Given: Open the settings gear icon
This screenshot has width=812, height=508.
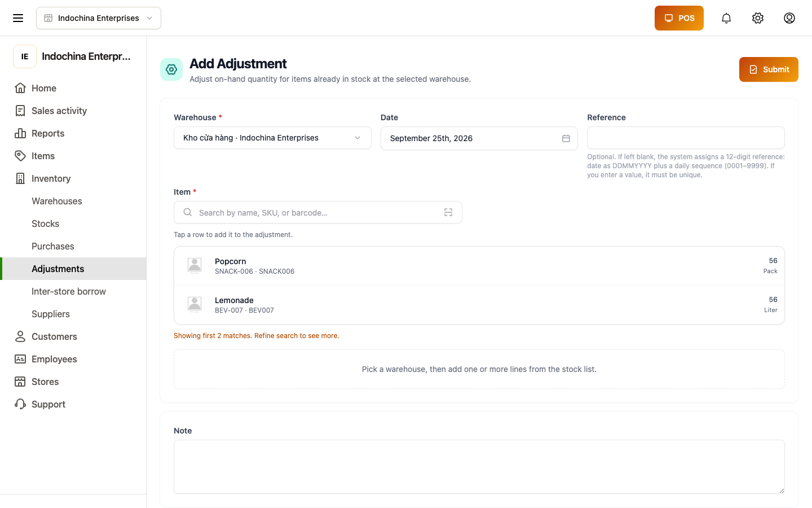Looking at the screenshot, I should [758, 18].
